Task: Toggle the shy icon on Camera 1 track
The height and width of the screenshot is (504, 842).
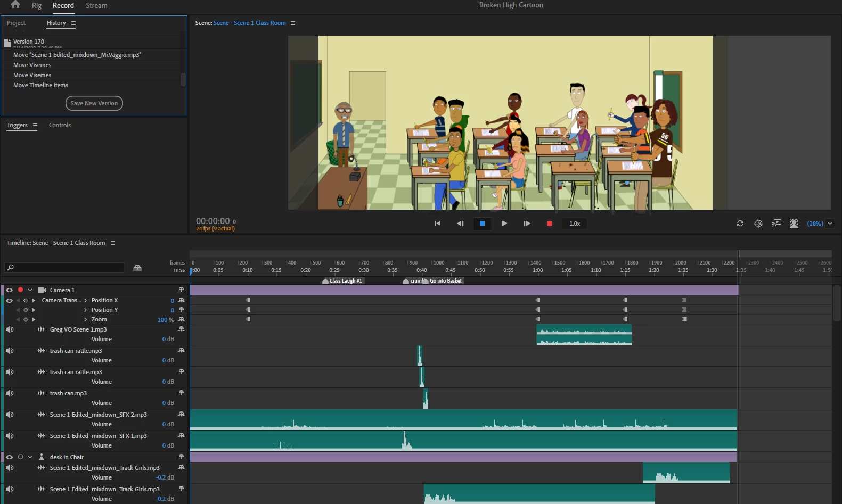Action: click(181, 290)
